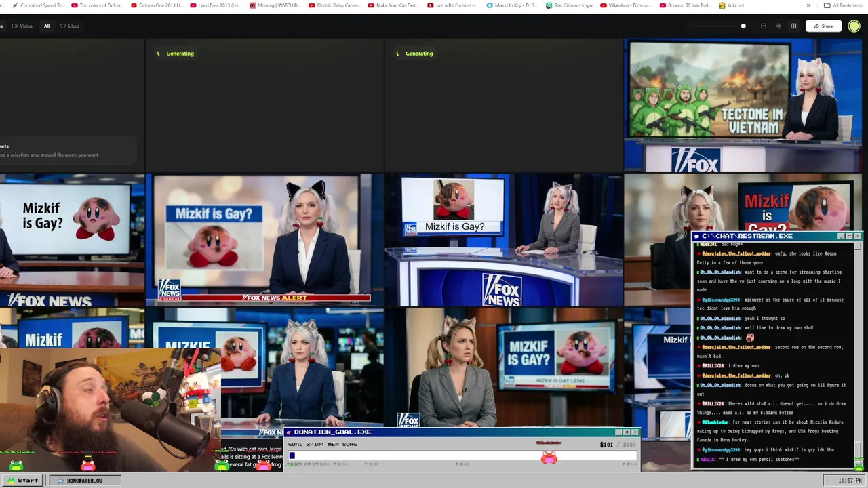Open the green profile avatar
Viewport: 868px width, 488px height.
pyautogui.click(x=854, y=26)
